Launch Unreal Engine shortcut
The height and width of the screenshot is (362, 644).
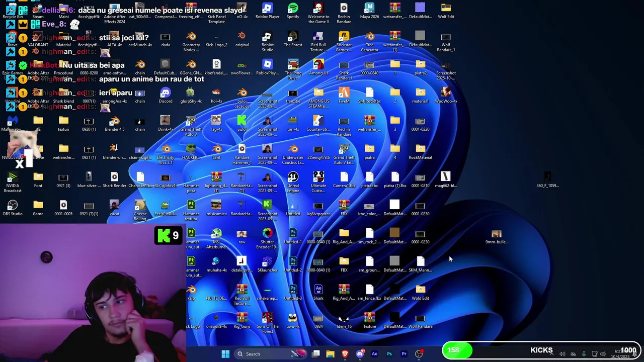[293, 182]
